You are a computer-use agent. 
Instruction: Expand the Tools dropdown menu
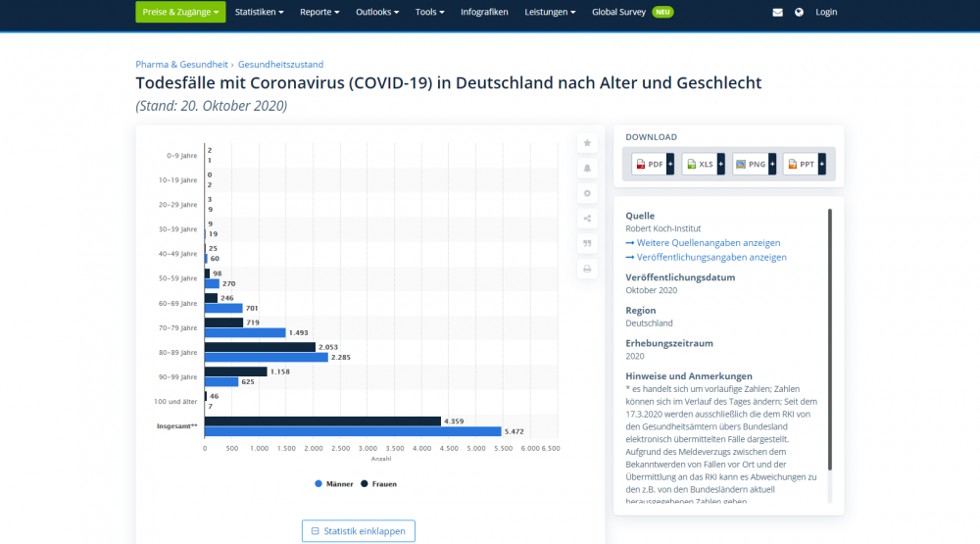point(429,12)
